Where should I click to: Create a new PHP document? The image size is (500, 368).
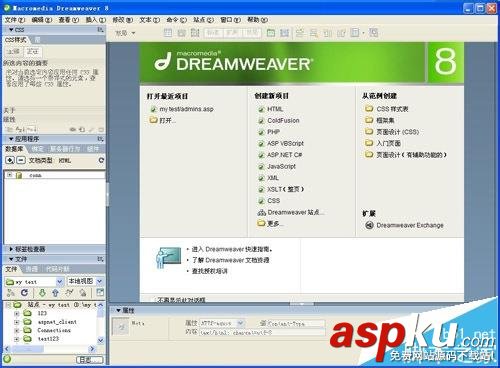269,132
